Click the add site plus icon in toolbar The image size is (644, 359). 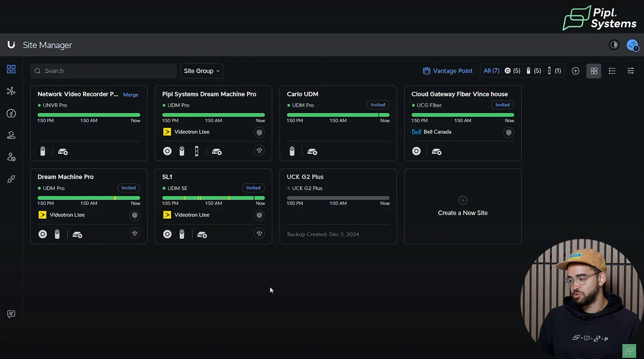(575, 71)
